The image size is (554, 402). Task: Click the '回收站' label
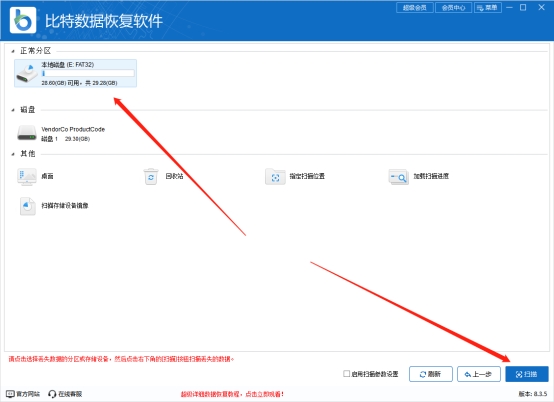pos(174,176)
